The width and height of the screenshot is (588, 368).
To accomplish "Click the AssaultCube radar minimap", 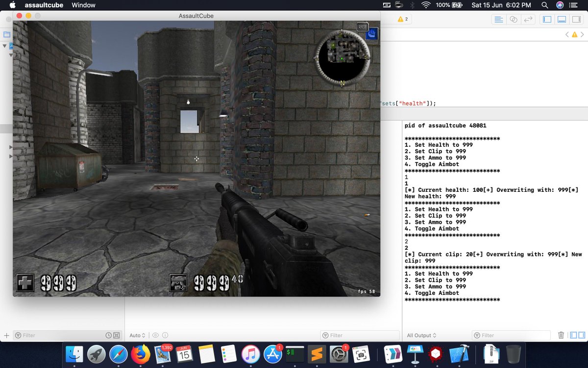I will pos(342,57).
